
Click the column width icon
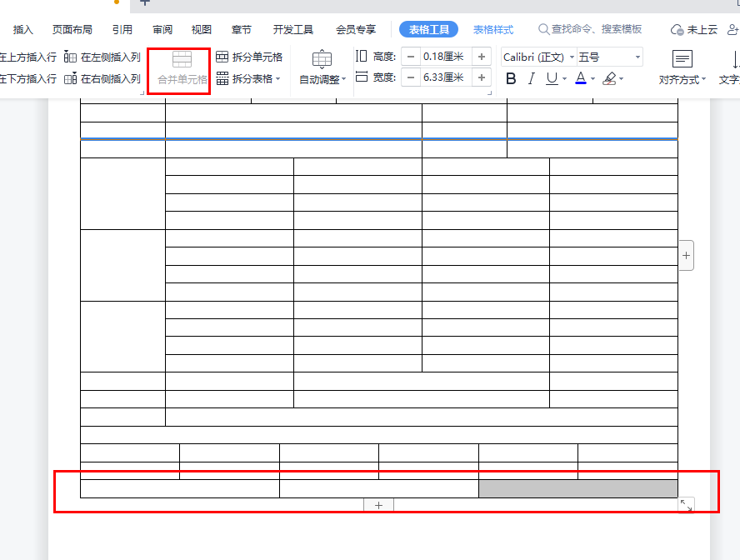[361, 77]
